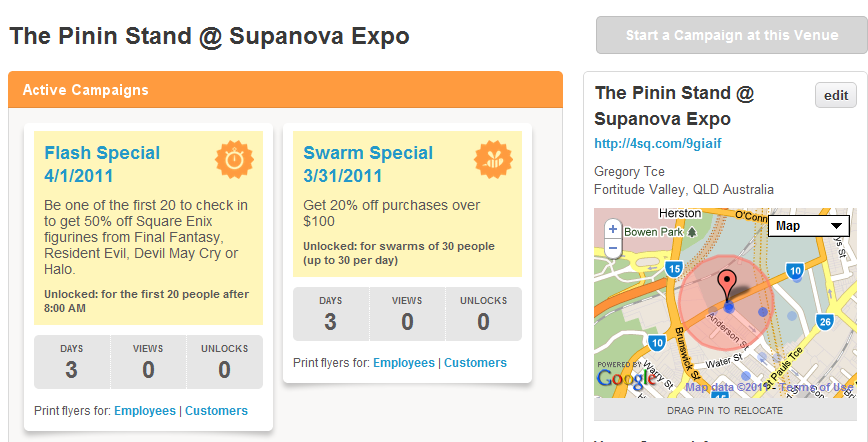Open the 4sq.com/9giaif venue link
The height and width of the screenshot is (442, 868).
[x=658, y=144]
